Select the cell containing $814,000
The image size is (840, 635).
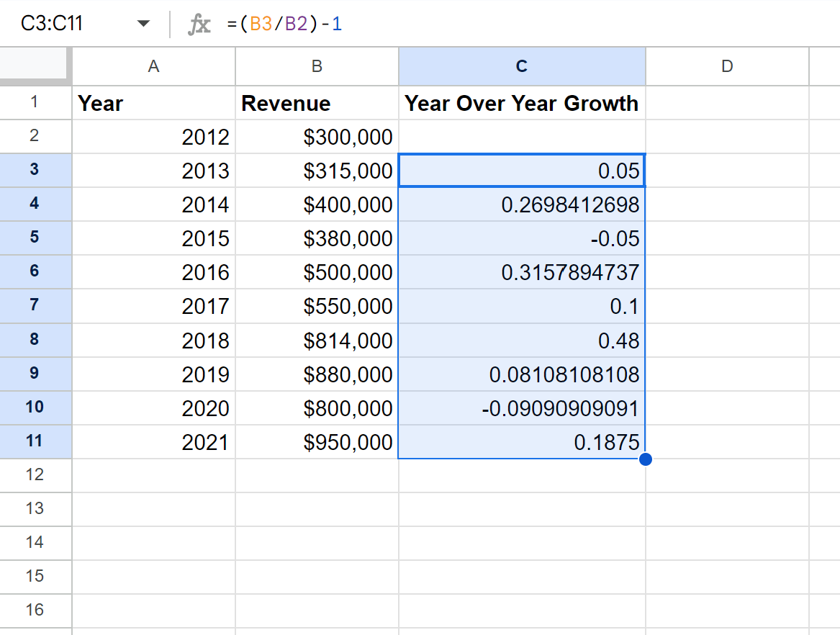click(x=317, y=340)
